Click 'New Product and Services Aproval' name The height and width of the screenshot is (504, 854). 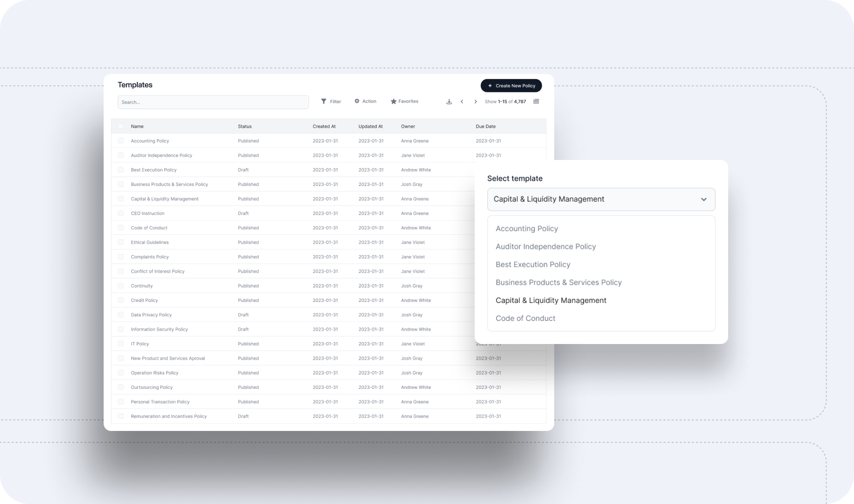pos(168,358)
